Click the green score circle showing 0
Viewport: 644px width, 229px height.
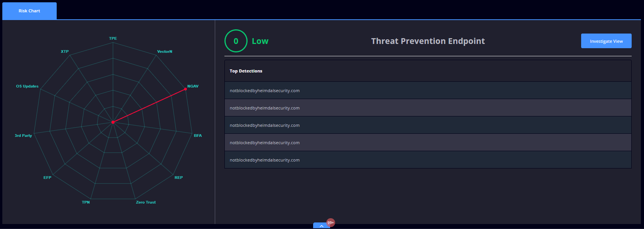236,41
